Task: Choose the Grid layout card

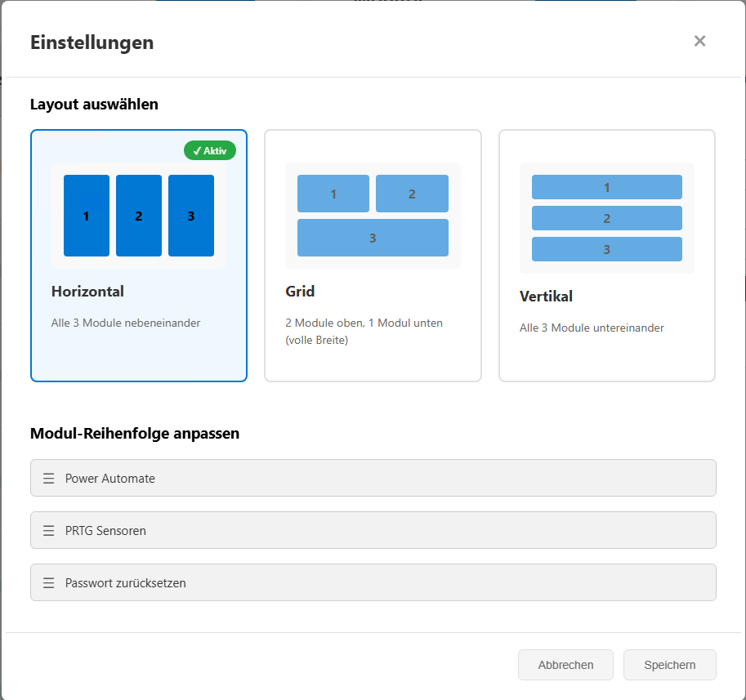Action: coord(373,256)
